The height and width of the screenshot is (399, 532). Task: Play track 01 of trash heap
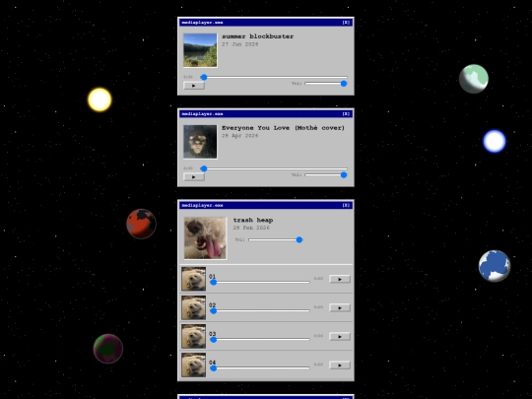point(340,279)
